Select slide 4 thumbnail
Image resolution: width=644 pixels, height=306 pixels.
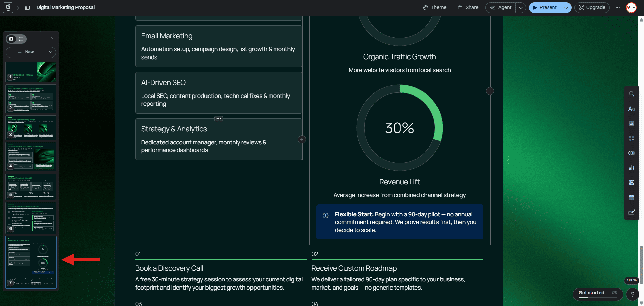point(31,157)
